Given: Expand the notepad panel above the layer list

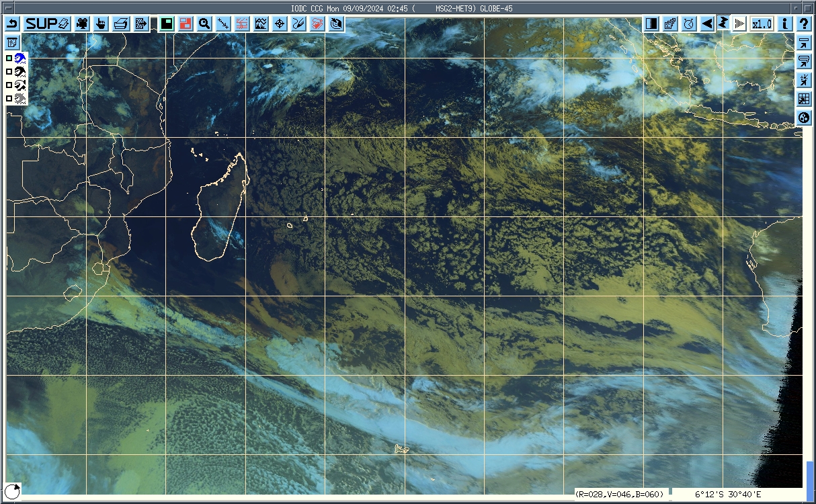Looking at the screenshot, I should [12, 42].
